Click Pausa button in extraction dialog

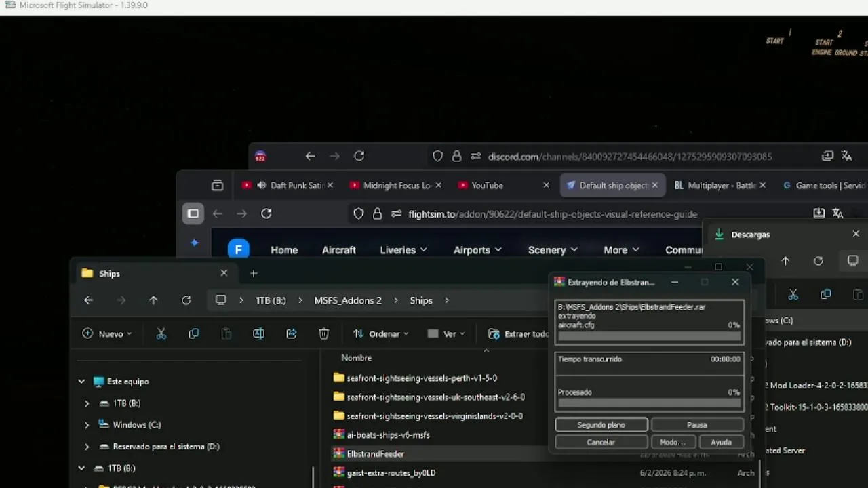(x=697, y=425)
